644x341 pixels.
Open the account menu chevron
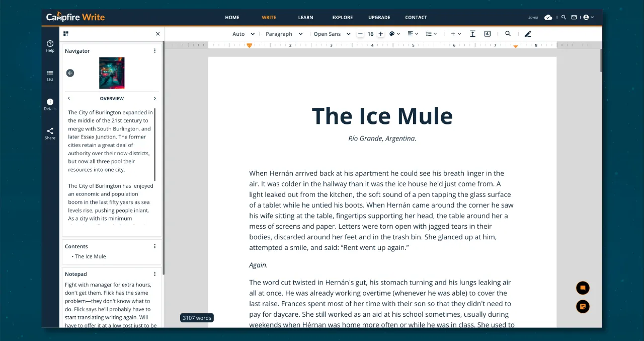click(593, 17)
